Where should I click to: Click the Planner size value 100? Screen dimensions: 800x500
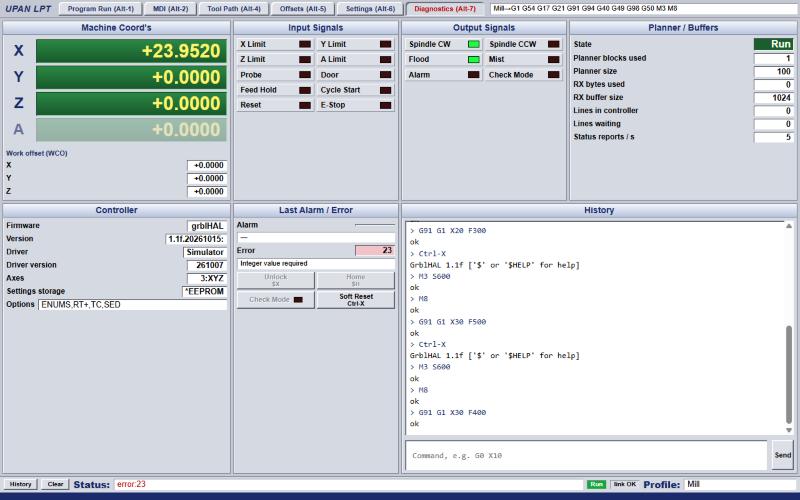click(773, 71)
